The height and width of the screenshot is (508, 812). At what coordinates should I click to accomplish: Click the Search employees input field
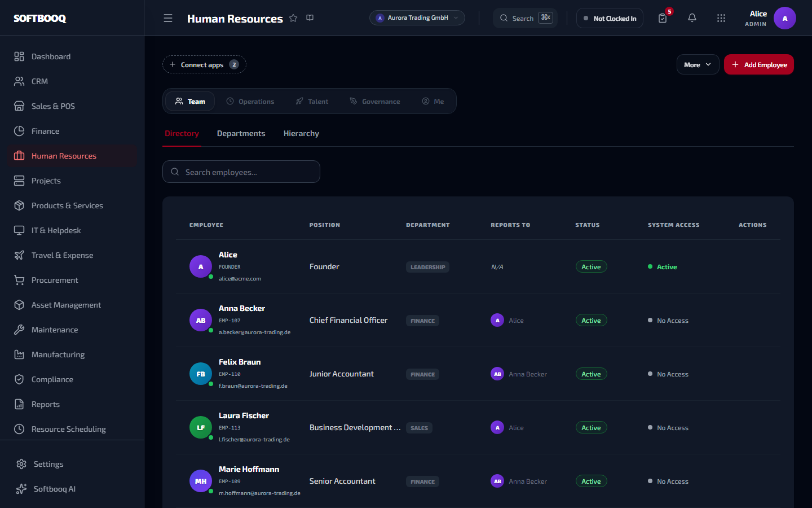click(241, 172)
